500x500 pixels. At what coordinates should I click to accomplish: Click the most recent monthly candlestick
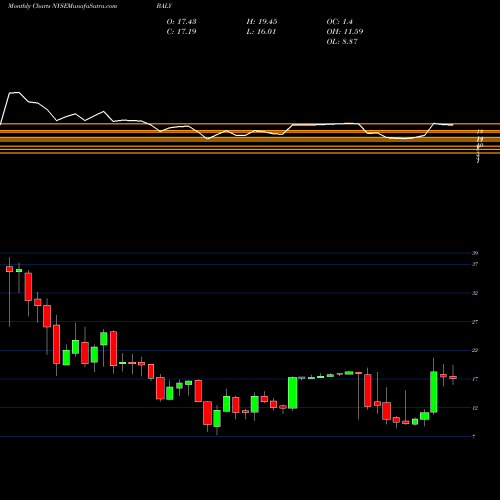(453, 377)
